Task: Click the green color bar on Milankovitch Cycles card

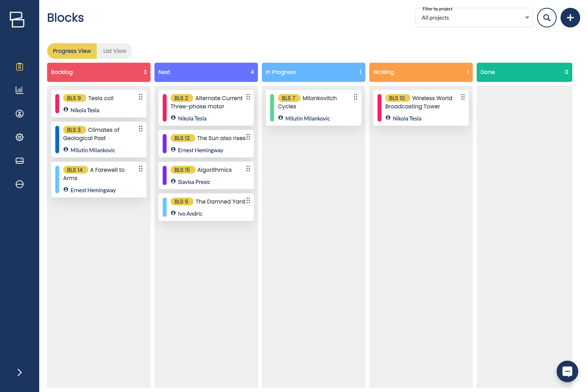Action: 272,108
